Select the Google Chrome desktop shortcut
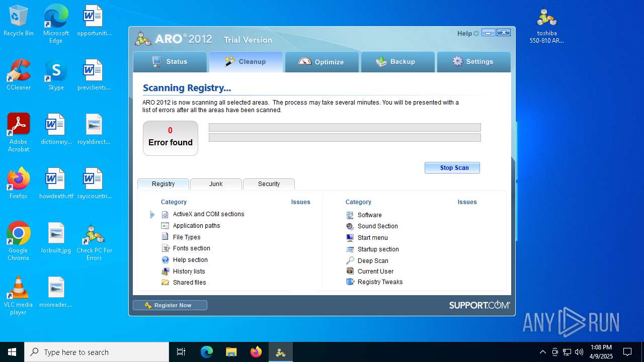The image size is (644, 362). (x=19, y=241)
